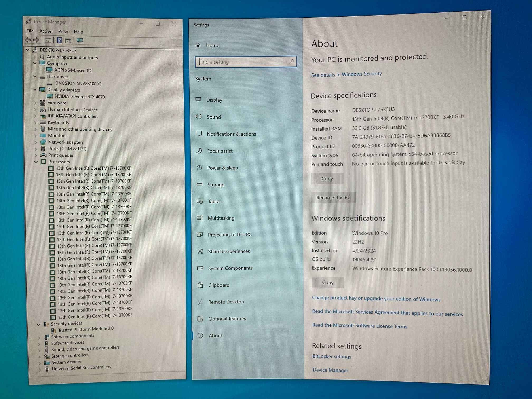
Task: Open the Microsoft Services Agreement link
Action: click(x=387, y=313)
